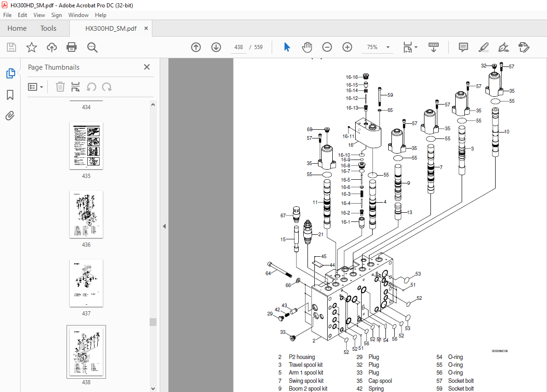Viewport: 547px width, 392px height.
Task: Close the HX300HD_SM.pdf tab
Action: coord(146,28)
